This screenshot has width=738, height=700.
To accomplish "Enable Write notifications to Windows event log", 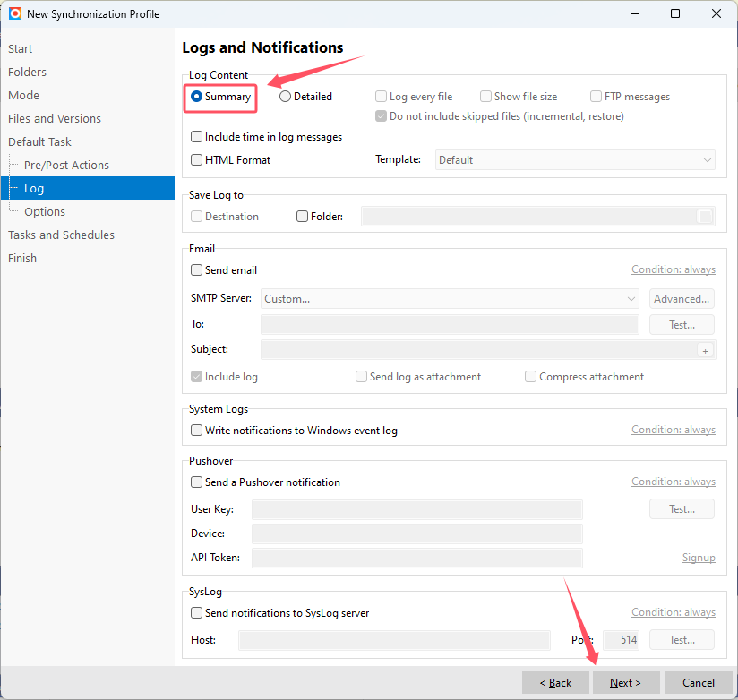I will click(197, 431).
